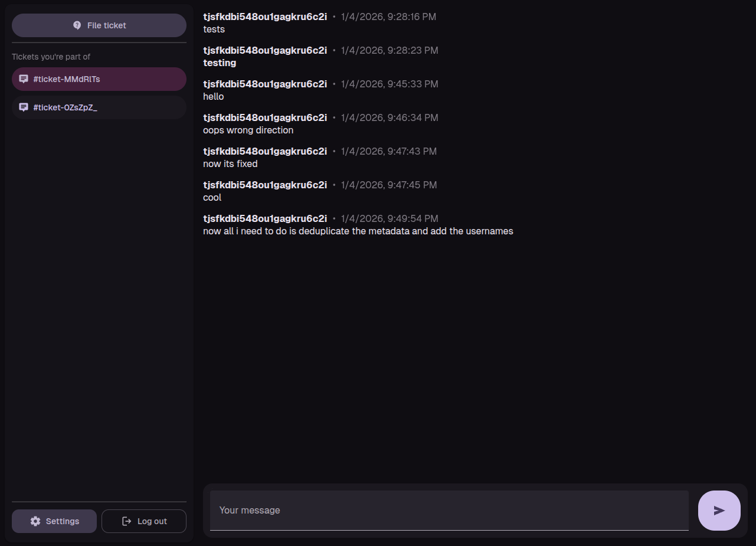Click the 9:49:54 PM message timestamp
This screenshot has width=756, height=546.
(x=390, y=218)
